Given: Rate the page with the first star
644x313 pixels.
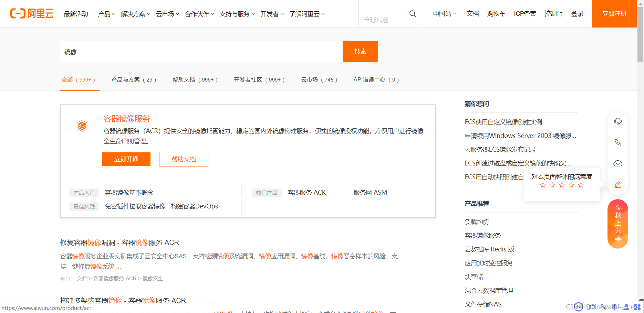Looking at the screenshot, I should (543, 185).
